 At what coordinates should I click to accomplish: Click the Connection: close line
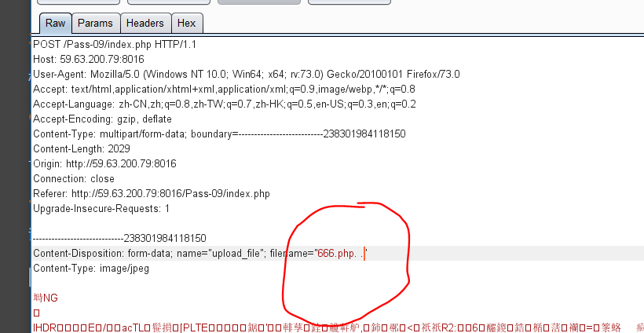coord(74,178)
